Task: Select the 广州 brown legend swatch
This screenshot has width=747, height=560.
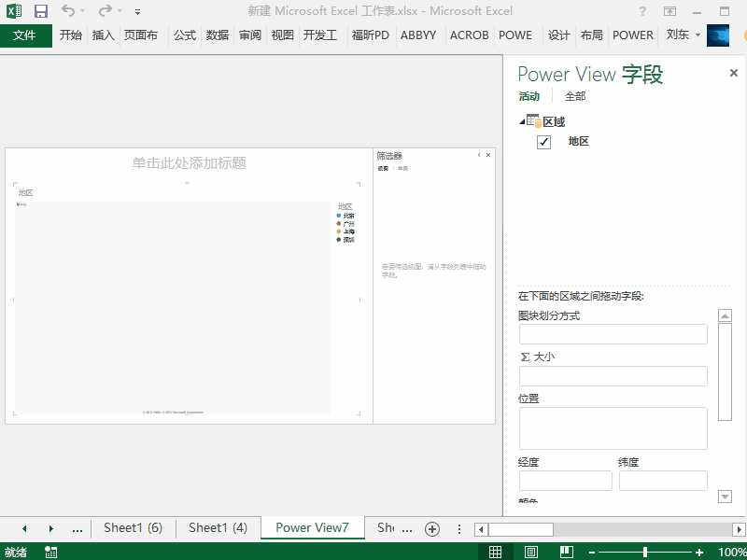Action: (x=339, y=223)
